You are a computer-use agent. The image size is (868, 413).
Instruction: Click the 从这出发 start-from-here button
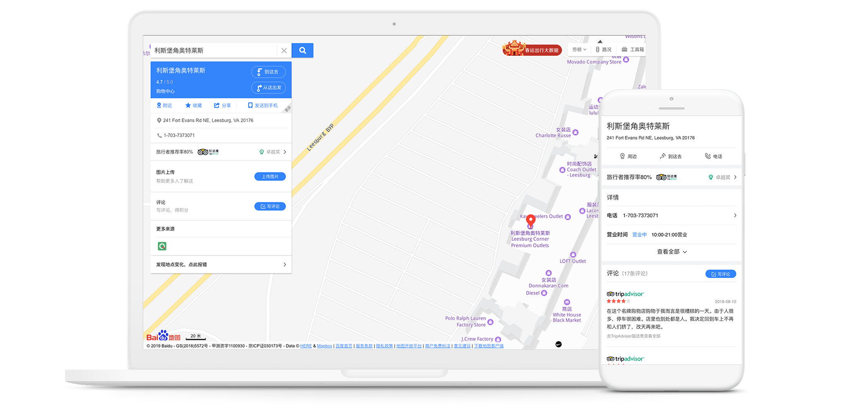pyautogui.click(x=269, y=88)
